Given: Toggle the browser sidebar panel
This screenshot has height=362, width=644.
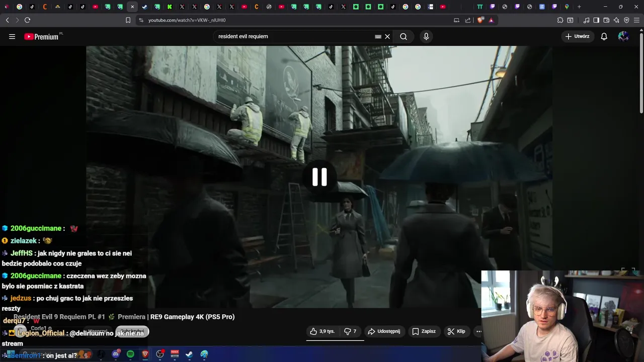Looking at the screenshot, I should [596, 20].
